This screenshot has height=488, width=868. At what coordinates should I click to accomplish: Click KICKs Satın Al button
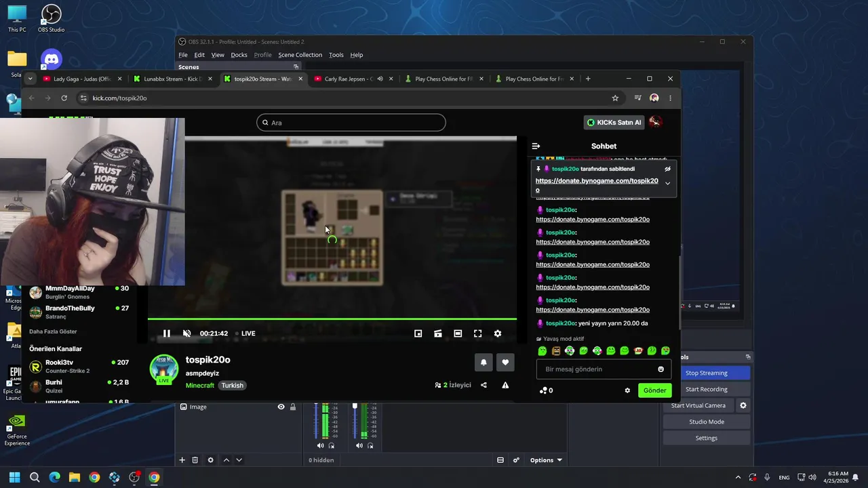tap(614, 123)
